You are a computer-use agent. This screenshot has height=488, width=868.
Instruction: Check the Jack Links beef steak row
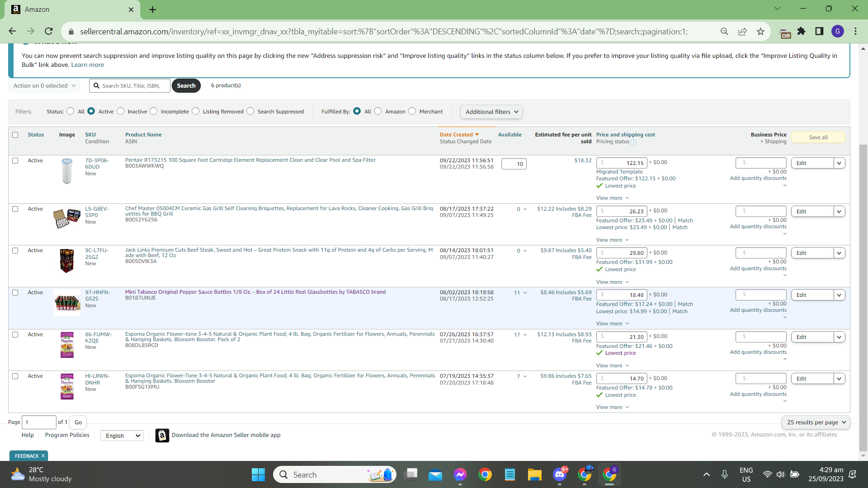(15, 250)
